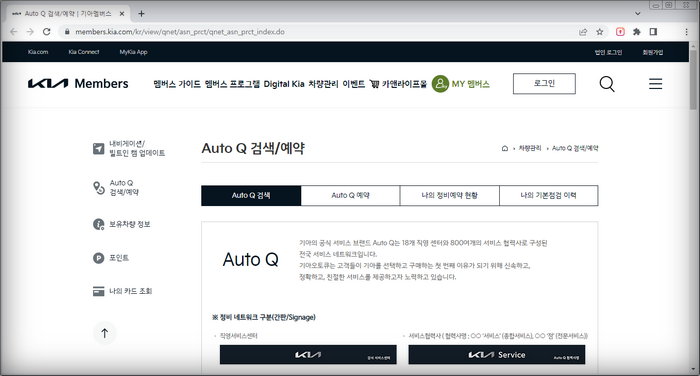
Task: Open Digital Kia menu
Action: coord(284,84)
